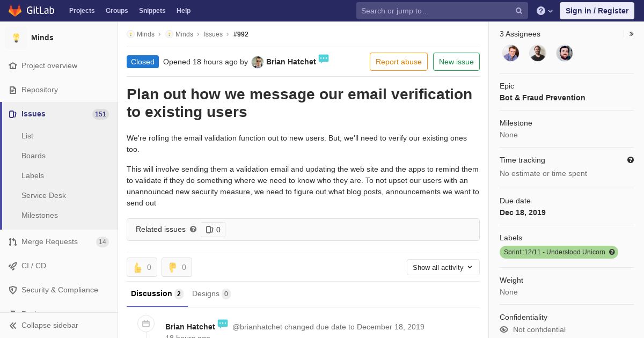Open the Projects menu
This screenshot has height=338, width=644.
82,11
